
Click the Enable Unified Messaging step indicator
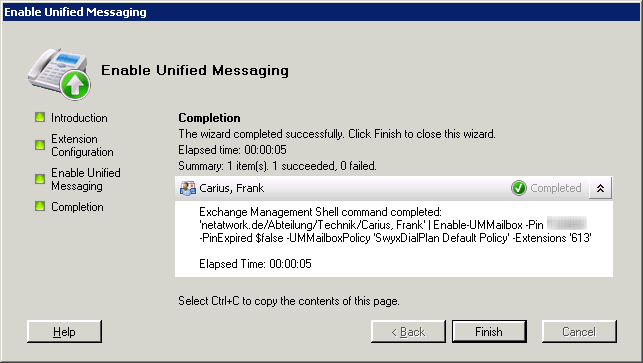40,179
